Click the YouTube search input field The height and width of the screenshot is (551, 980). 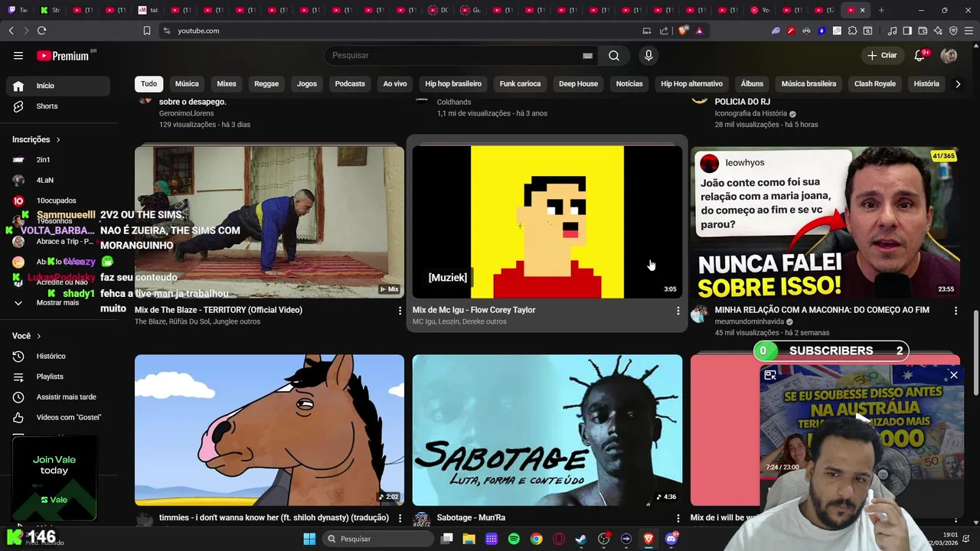point(459,55)
